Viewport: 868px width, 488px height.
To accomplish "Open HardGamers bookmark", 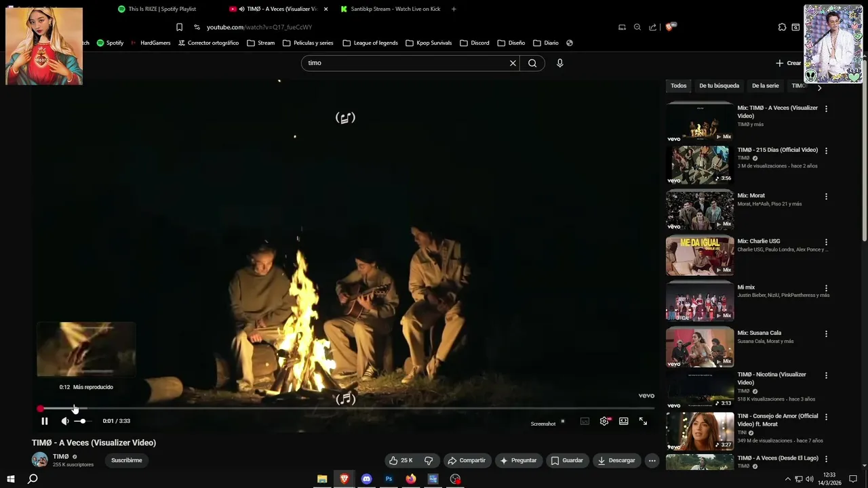I will click(x=151, y=43).
